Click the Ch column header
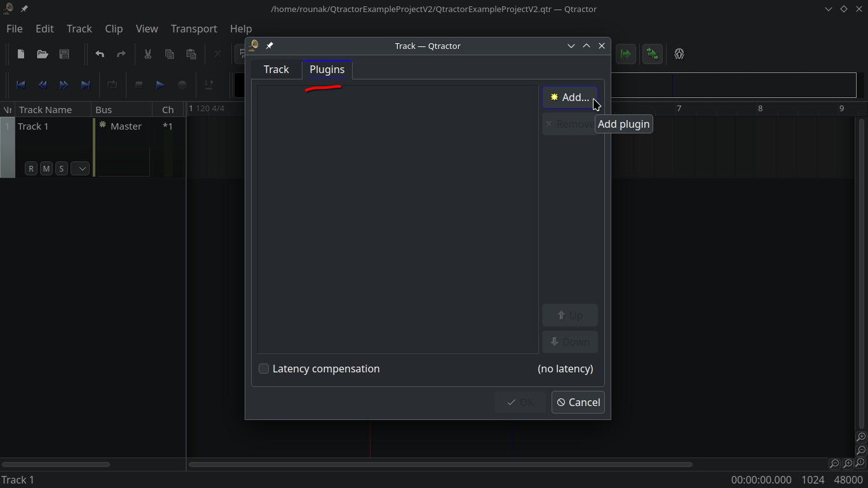Viewport: 868px width, 488px height. 168,109
